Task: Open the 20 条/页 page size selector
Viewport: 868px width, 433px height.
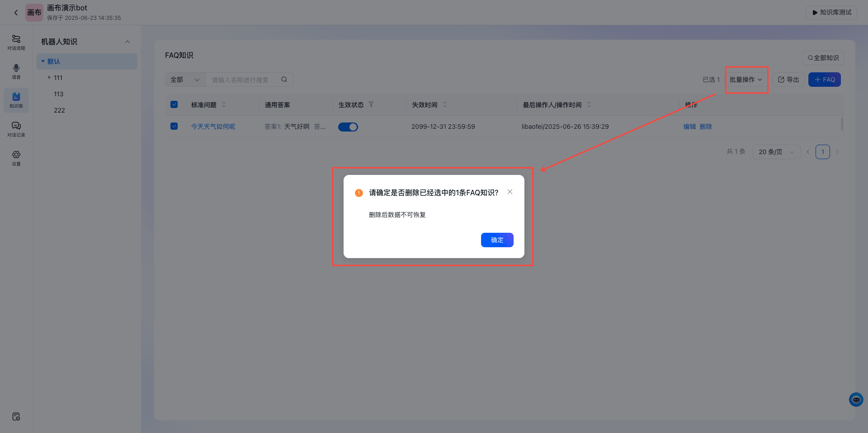Action: (776, 152)
